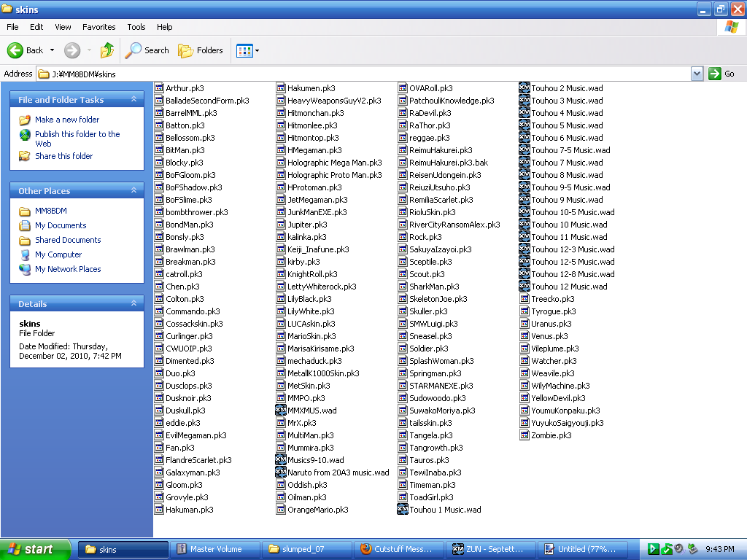Select the Touhou 6 Music.wad file icon
Screen dimensions: 747x560
point(524,138)
